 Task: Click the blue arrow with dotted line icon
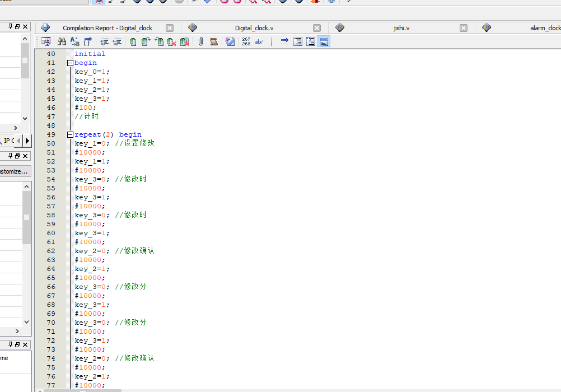[x=284, y=41]
